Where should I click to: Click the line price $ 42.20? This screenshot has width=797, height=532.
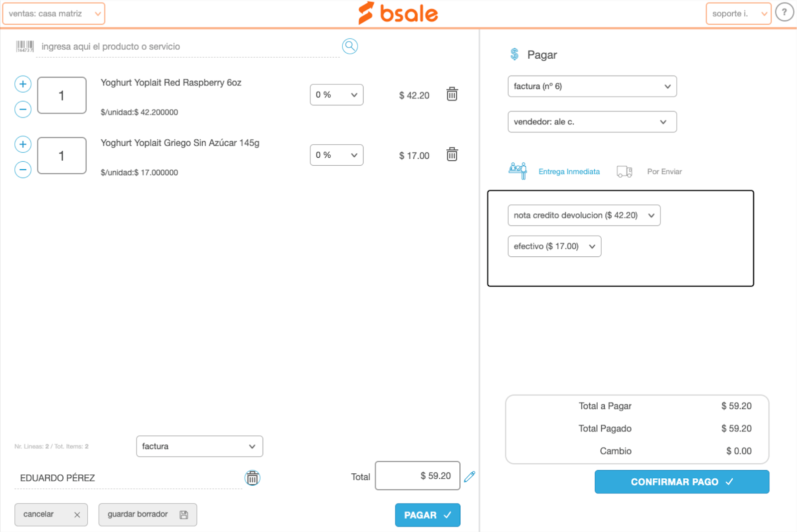414,96
